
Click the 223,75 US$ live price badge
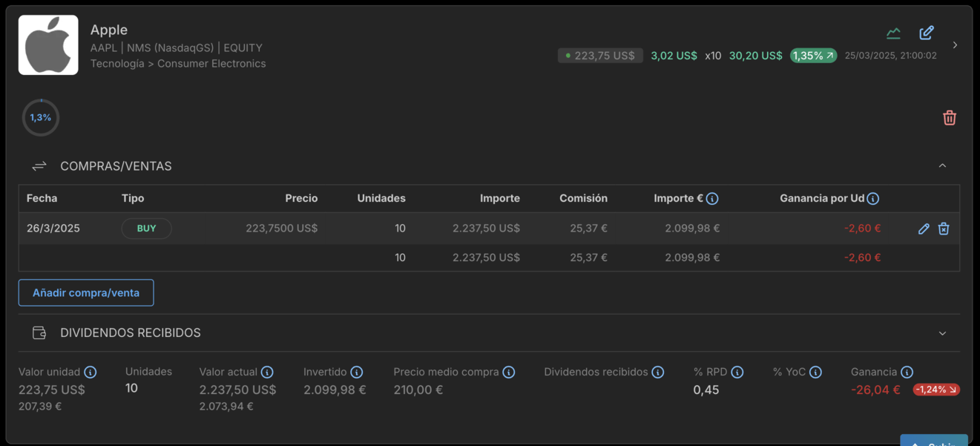point(600,56)
